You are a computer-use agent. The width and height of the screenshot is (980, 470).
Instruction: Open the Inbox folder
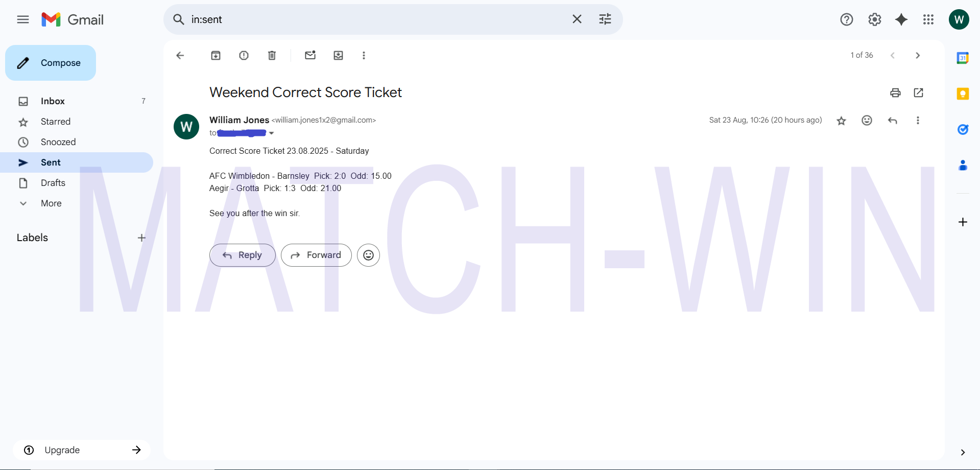pos(53,101)
